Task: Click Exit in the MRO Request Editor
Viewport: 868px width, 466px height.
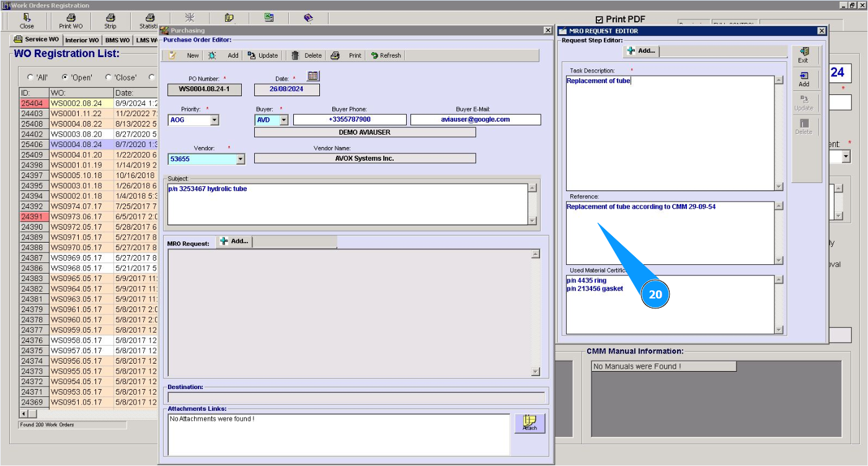Action: [x=804, y=55]
